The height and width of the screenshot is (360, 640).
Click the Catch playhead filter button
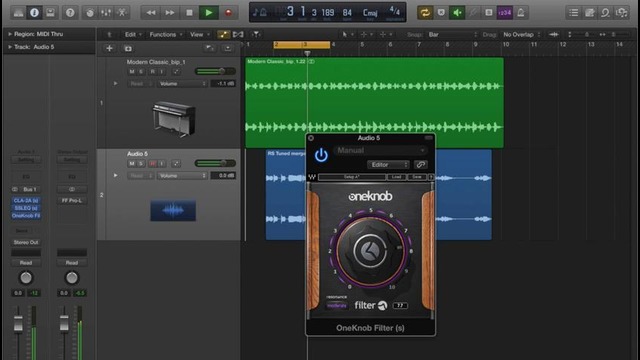click(256, 34)
